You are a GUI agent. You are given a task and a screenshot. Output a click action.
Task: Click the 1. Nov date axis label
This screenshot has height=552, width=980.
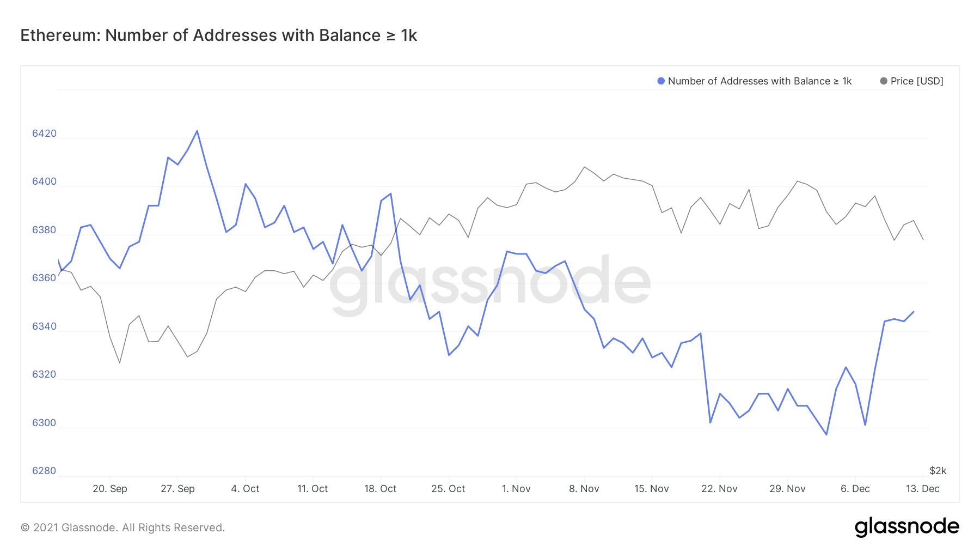pos(516,489)
